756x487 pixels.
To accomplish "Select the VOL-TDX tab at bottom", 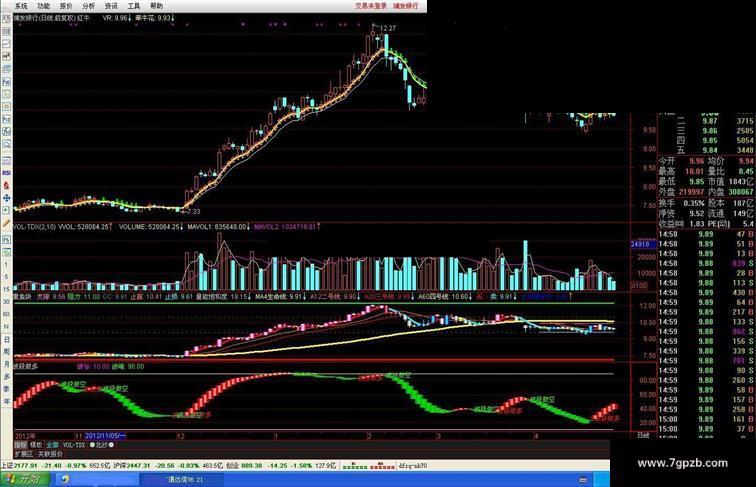I will pyautogui.click(x=73, y=445).
